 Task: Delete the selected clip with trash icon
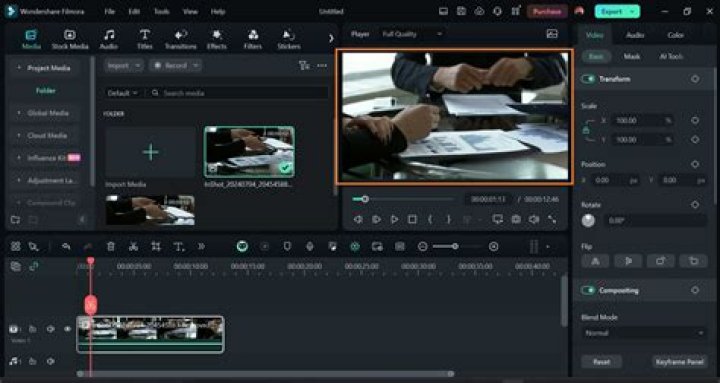tap(111, 247)
